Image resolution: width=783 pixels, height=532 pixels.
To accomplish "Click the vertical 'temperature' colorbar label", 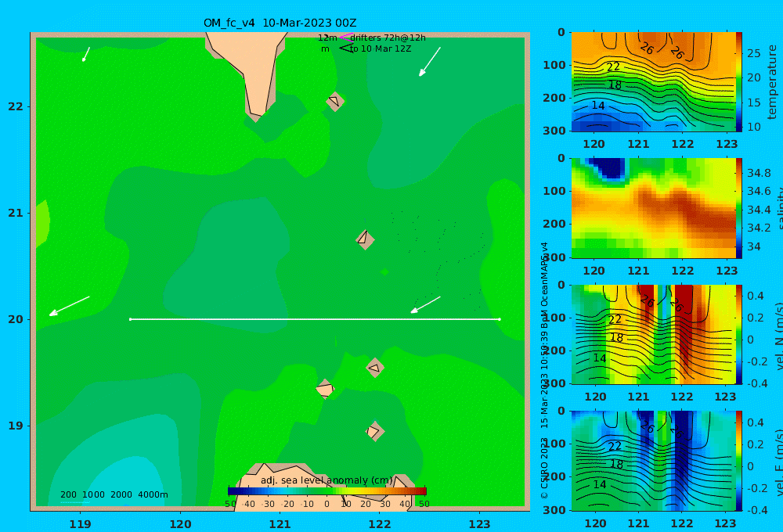I will coord(772,82).
